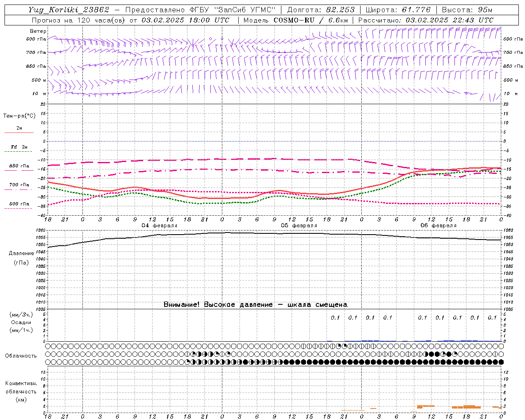Click the Долгота: 82.253 value
Viewport: 525px width, 420px height.
[321, 10]
